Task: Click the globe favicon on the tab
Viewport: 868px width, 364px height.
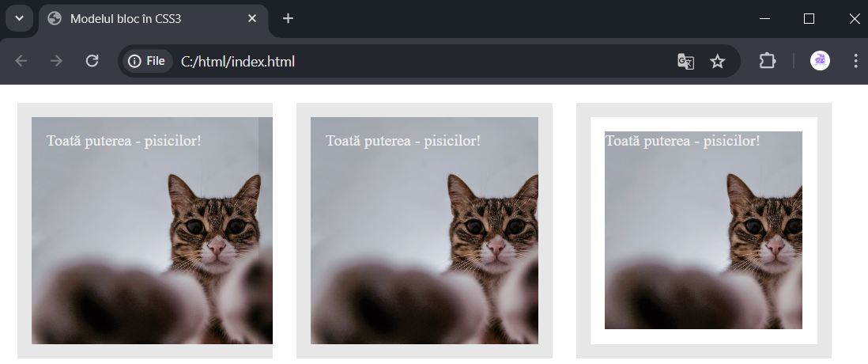Action: pos(55,19)
